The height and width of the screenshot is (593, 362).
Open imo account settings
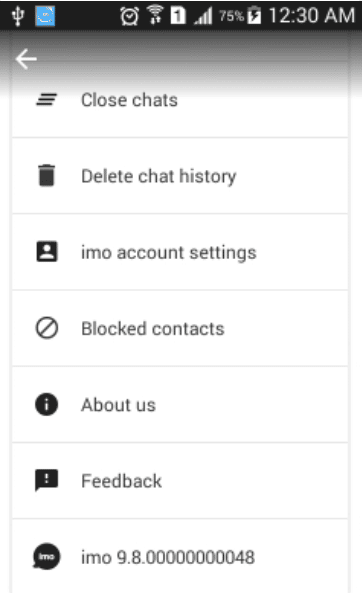pos(180,252)
